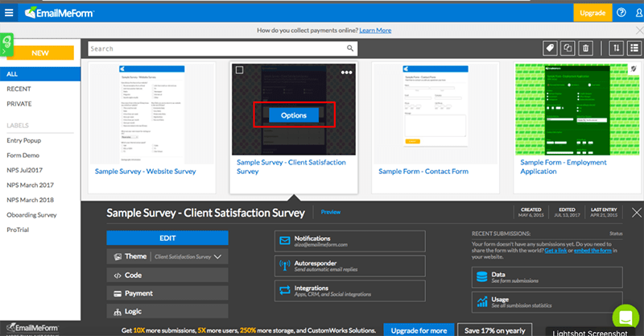Image resolution: width=644 pixels, height=336 pixels.
Task: Open the hamburger menu icon
Action: coord(9,13)
